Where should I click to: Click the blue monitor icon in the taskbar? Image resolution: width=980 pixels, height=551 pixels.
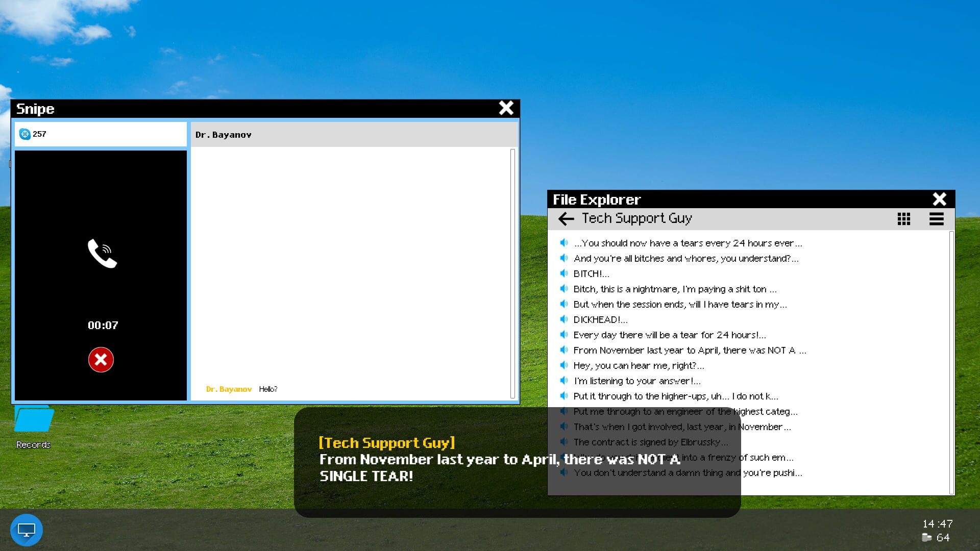pyautogui.click(x=26, y=530)
